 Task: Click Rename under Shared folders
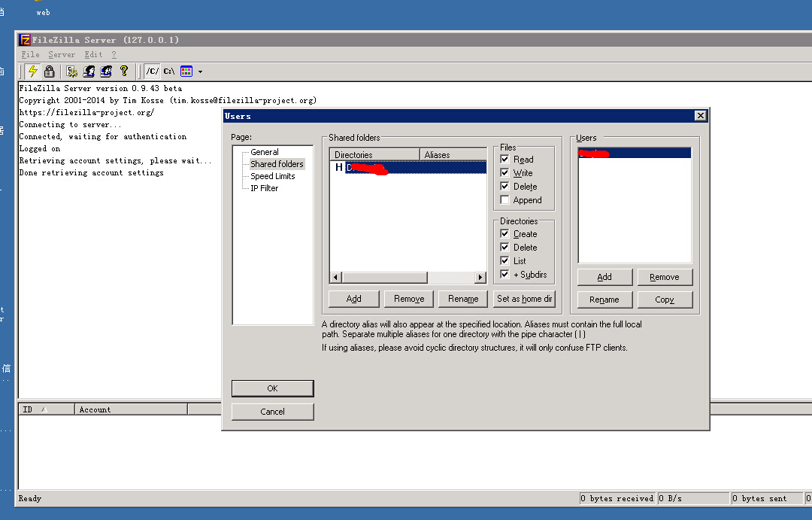click(463, 299)
